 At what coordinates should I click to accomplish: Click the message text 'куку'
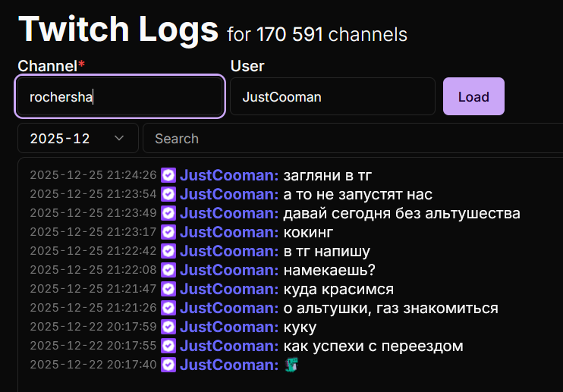coord(300,328)
